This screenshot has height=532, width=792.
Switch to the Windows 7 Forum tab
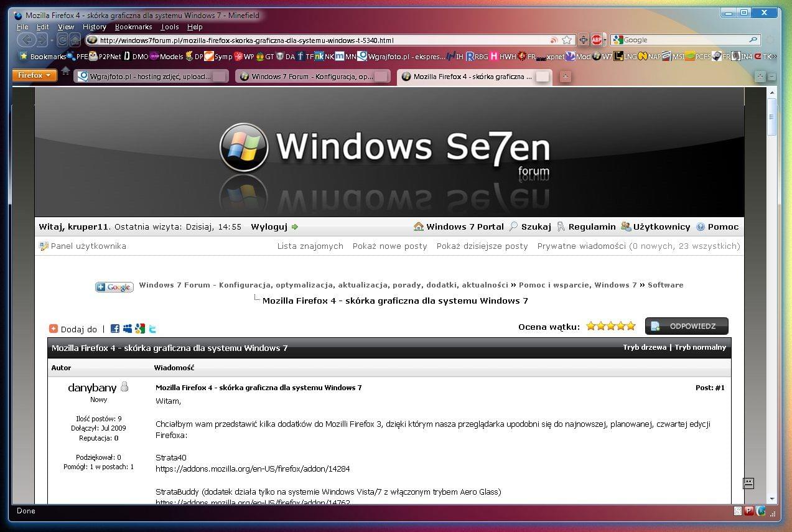(x=313, y=77)
